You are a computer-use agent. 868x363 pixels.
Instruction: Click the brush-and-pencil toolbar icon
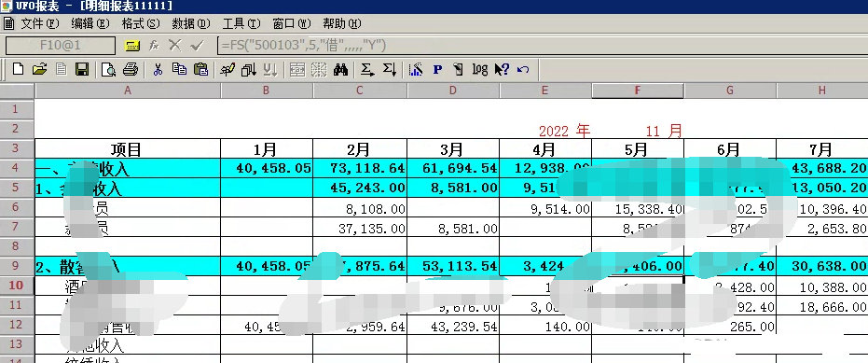(x=227, y=69)
